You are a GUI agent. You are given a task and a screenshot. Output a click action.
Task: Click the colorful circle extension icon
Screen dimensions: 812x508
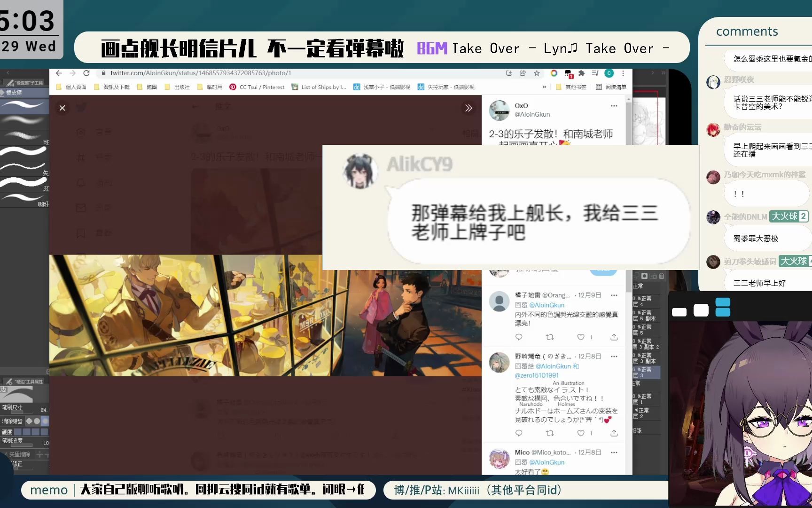coord(554,73)
